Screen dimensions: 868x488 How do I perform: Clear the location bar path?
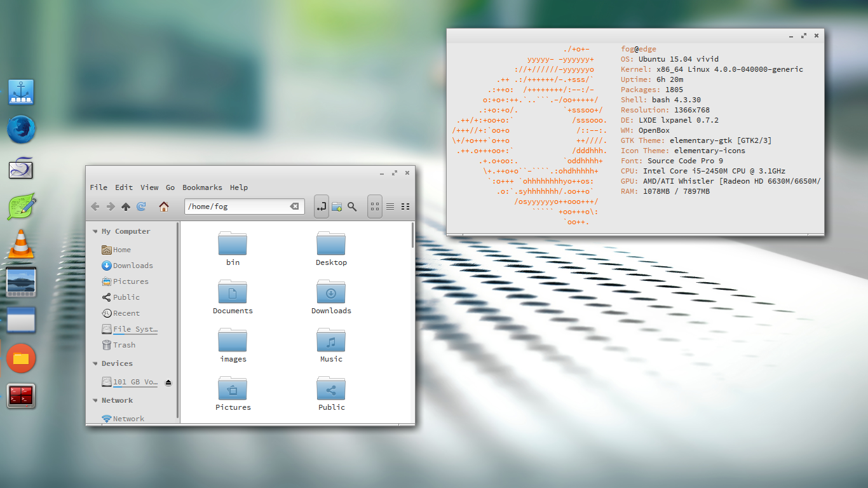[294, 207]
